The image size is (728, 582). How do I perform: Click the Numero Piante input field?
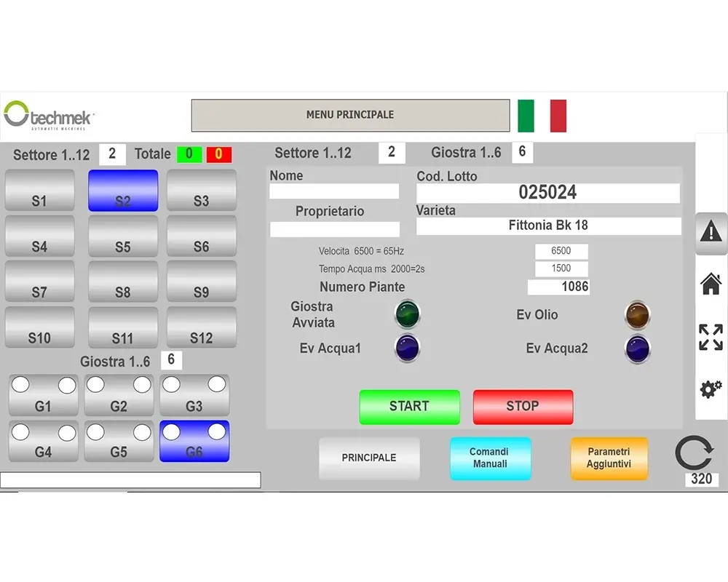(558, 287)
